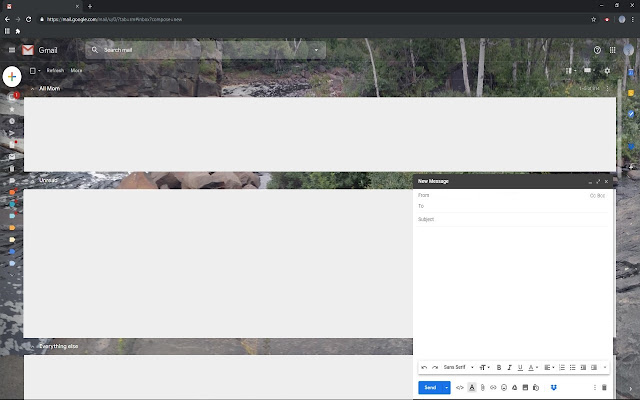
Task: Toggle the formatting options button
Action: pyautogui.click(x=472, y=388)
